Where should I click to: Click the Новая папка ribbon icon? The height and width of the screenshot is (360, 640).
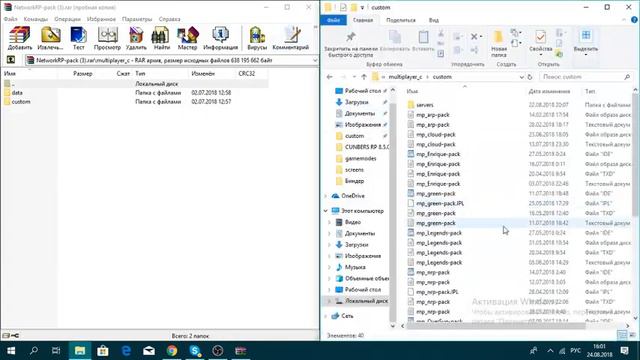(x=498, y=43)
